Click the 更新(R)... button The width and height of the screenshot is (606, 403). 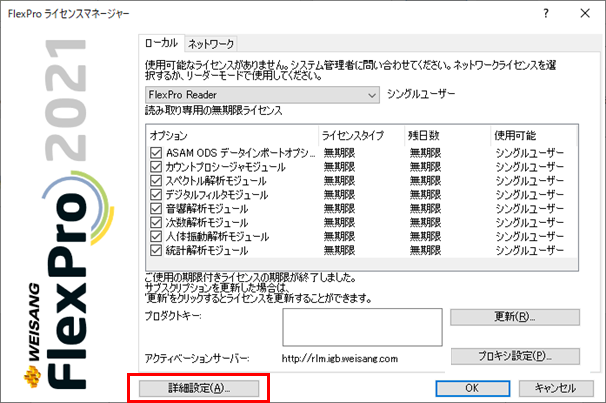pos(515,317)
